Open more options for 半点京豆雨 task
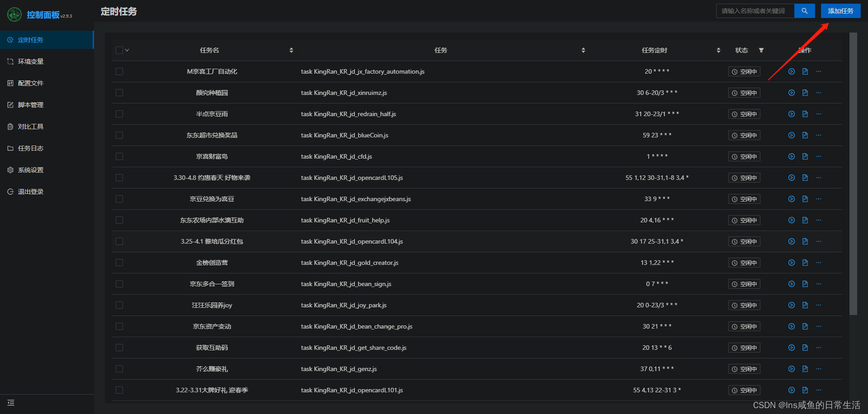 [x=818, y=114]
